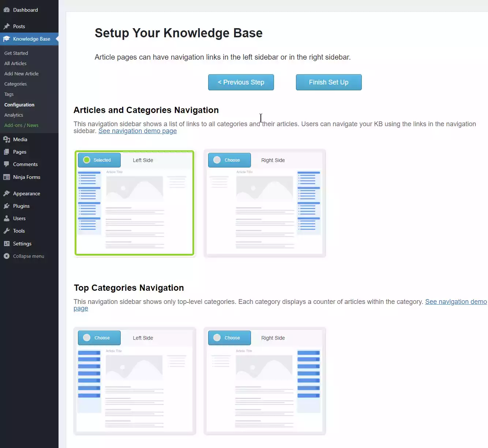Click the Plugins icon
Image resolution: width=488 pixels, height=448 pixels.
pos(7,206)
